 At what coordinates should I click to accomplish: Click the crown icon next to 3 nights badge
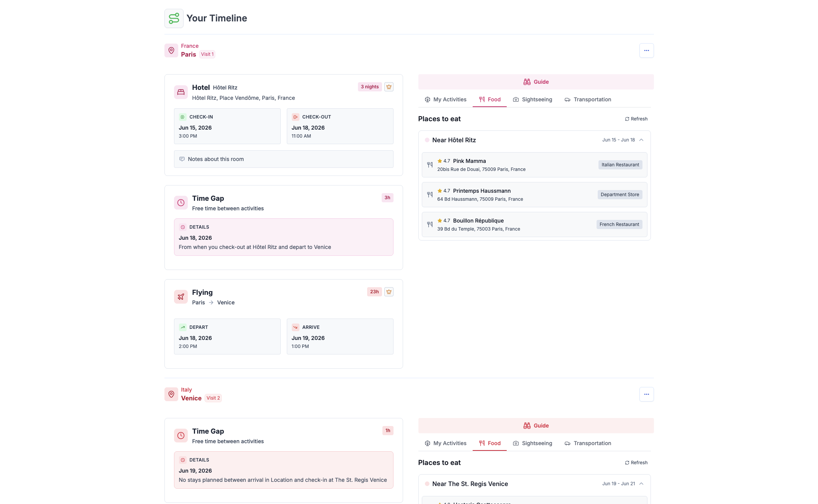[389, 87]
